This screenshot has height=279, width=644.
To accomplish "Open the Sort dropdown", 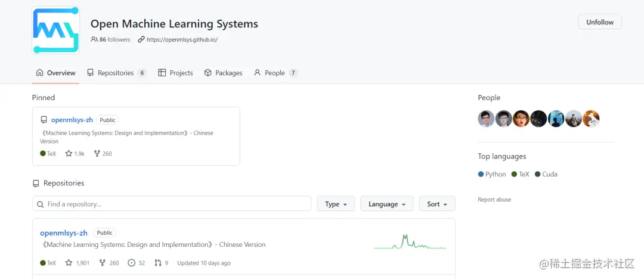I will 437,204.
